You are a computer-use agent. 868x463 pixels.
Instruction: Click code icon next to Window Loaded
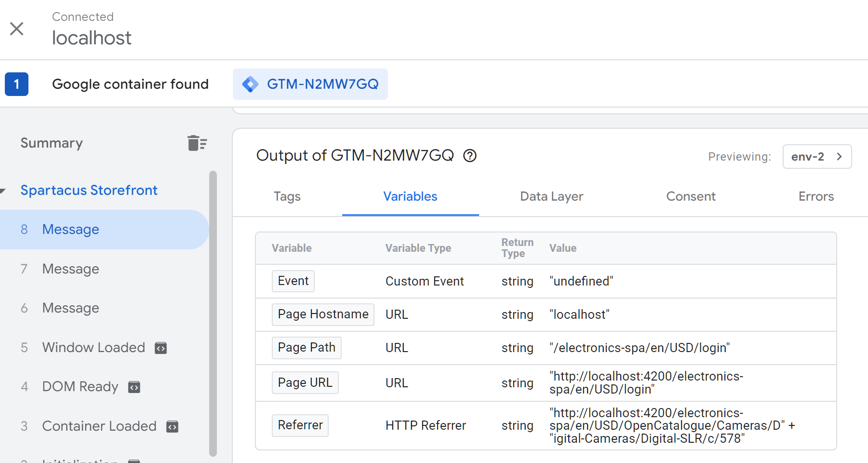[x=160, y=348]
